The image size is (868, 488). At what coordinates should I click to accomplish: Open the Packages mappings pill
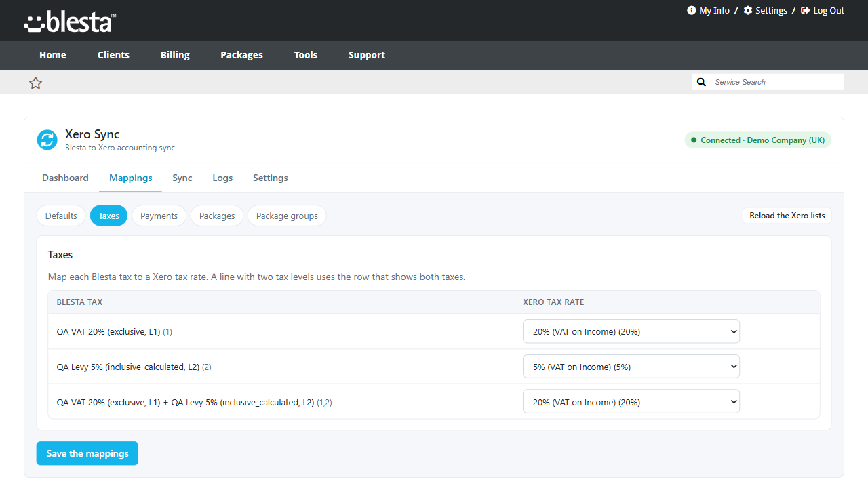[x=217, y=216]
